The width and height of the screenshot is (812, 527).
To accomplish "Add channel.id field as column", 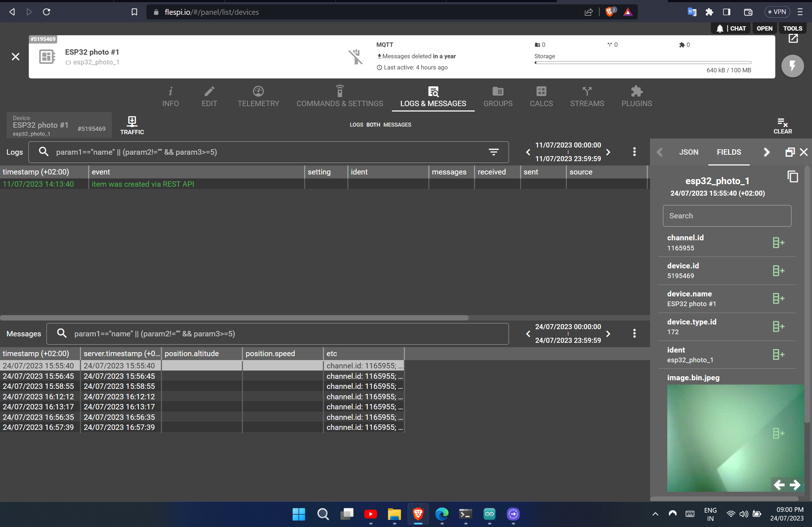I will (778, 243).
